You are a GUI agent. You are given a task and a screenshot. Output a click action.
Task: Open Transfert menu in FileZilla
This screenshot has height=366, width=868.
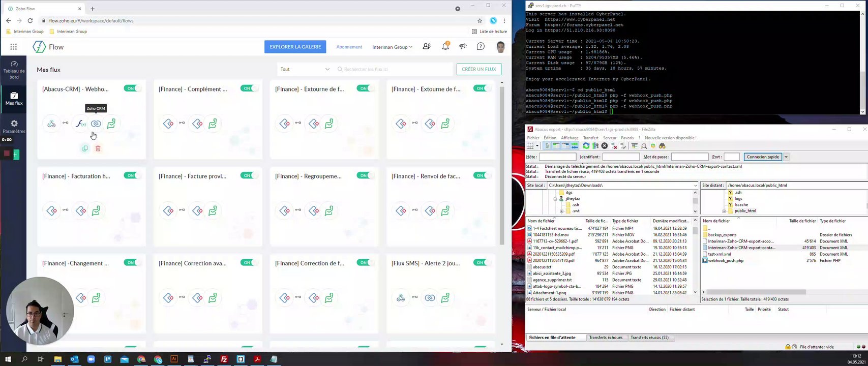click(x=591, y=138)
